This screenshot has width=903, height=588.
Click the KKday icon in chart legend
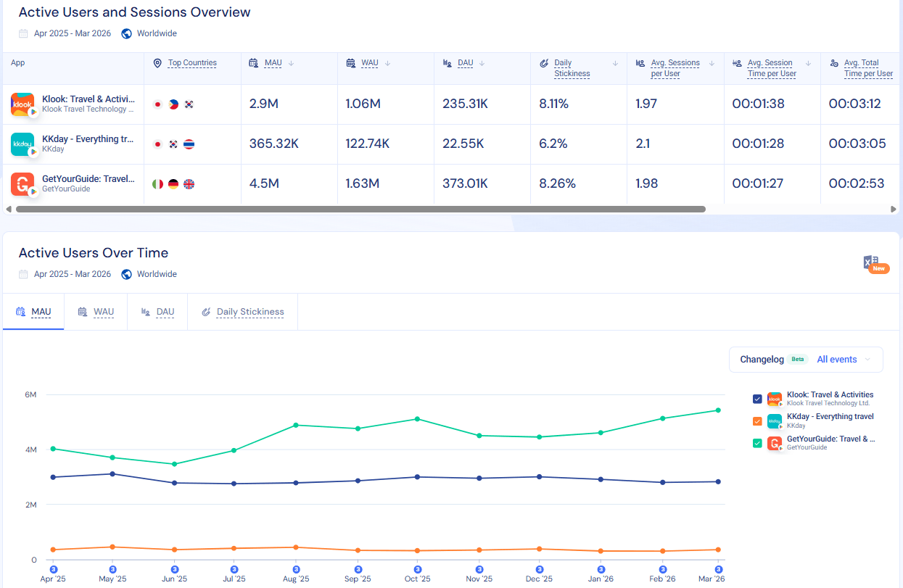[x=775, y=421]
